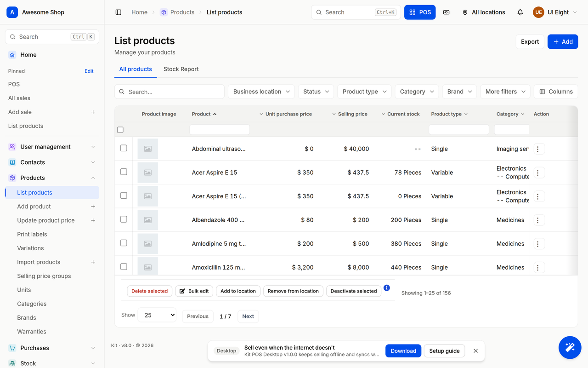Open the Category filter dropdown
588x368 pixels.
pos(417,92)
